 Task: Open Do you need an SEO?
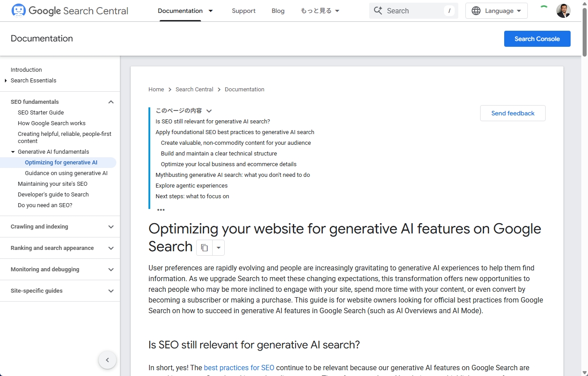pyautogui.click(x=45, y=205)
